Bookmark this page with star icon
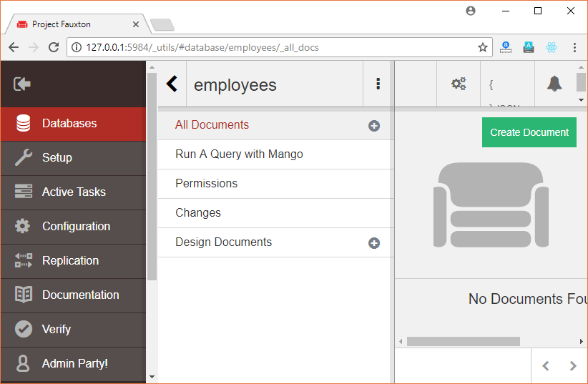 [x=483, y=47]
